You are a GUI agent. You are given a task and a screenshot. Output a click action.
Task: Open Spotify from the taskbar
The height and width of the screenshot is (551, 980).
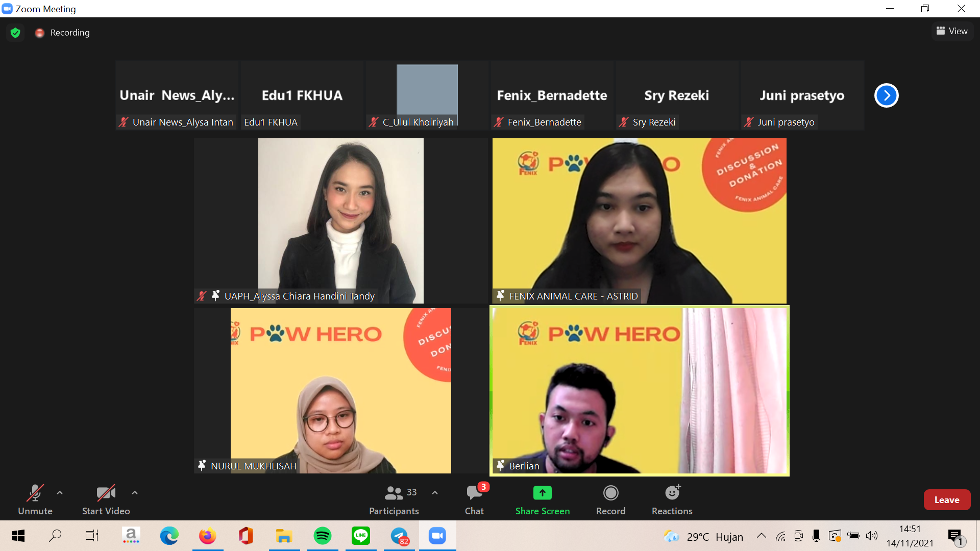click(323, 536)
